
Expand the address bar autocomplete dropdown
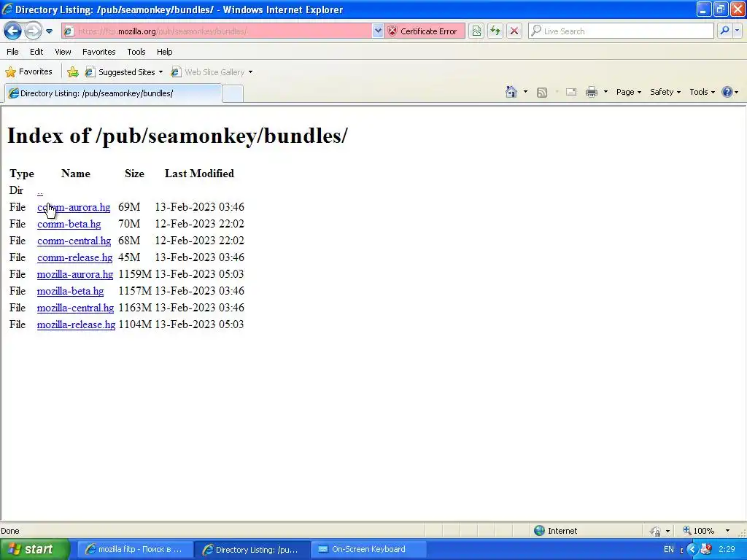(378, 31)
